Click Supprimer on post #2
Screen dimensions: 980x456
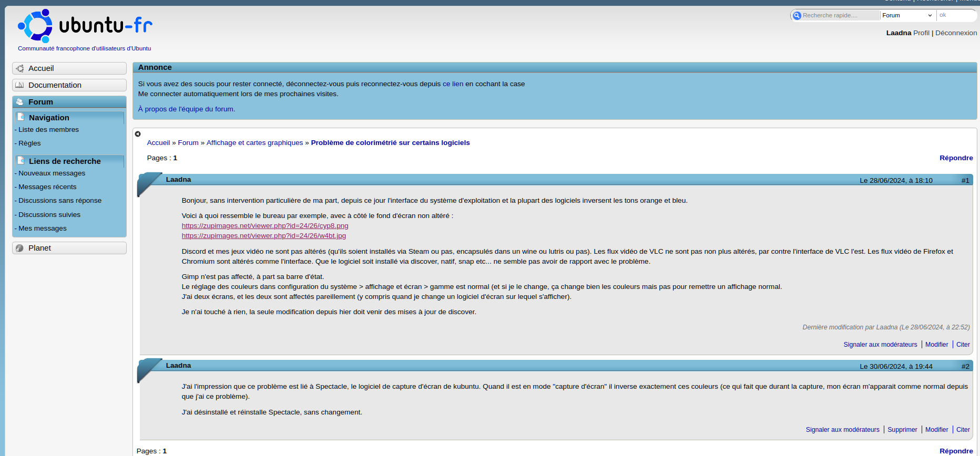[902, 430]
